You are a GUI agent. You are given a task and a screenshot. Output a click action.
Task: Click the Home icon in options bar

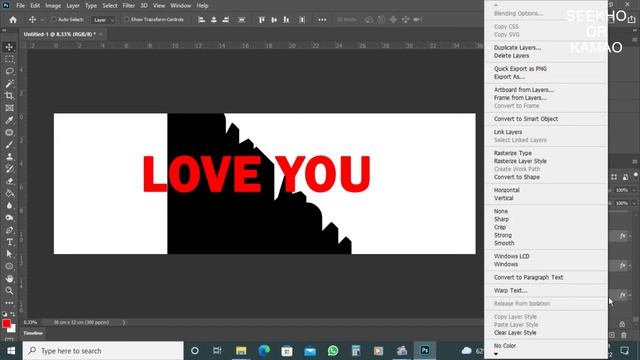[13, 20]
